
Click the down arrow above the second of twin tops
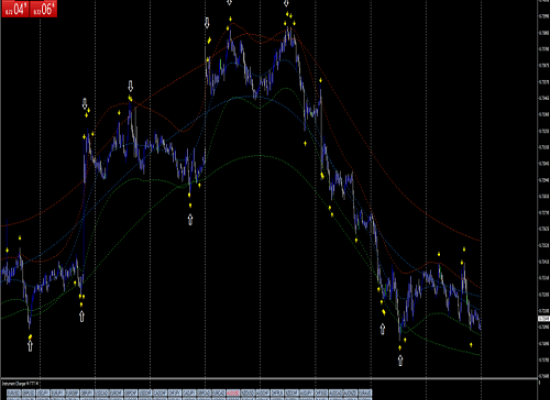click(x=287, y=3)
